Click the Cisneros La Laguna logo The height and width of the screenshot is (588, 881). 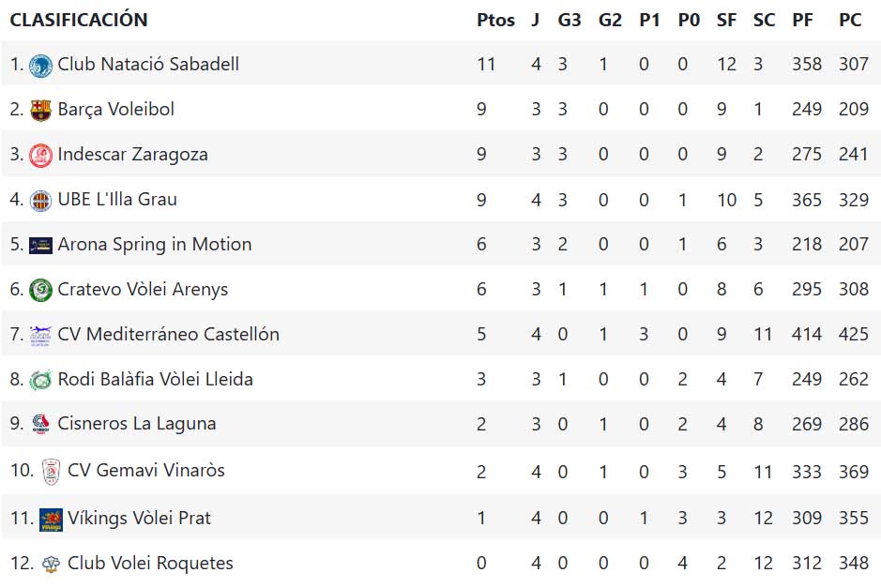pos(40,425)
